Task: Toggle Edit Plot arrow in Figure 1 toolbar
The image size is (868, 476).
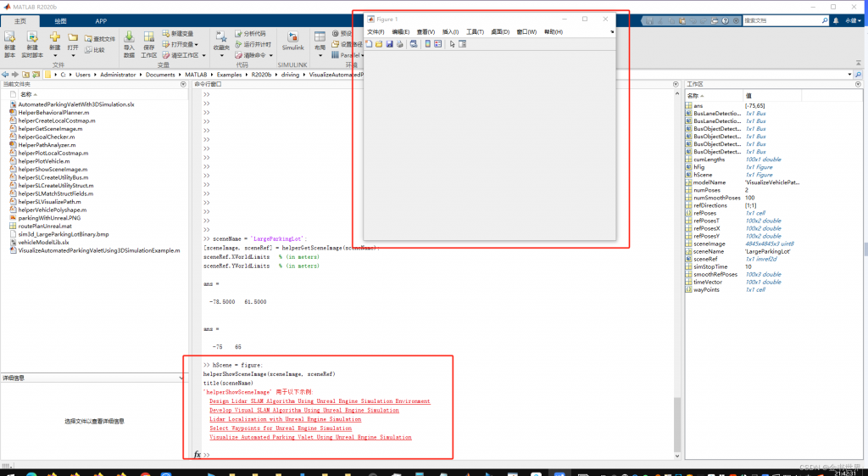Action: (x=452, y=44)
